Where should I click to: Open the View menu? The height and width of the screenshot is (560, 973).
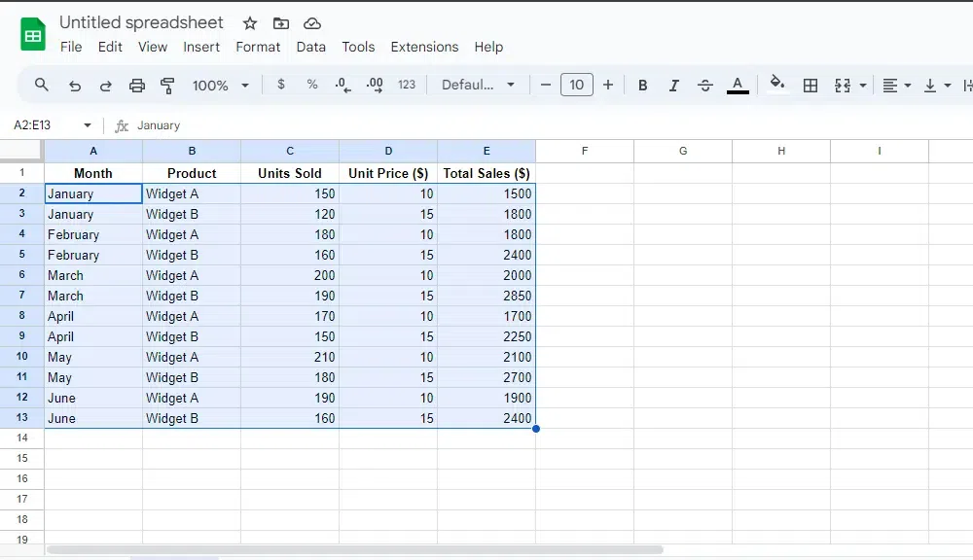153,47
